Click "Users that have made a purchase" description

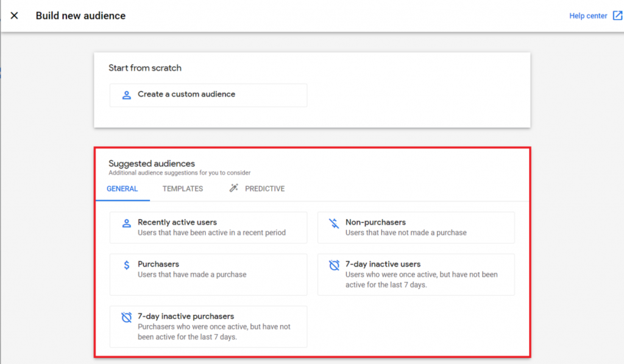tap(192, 275)
